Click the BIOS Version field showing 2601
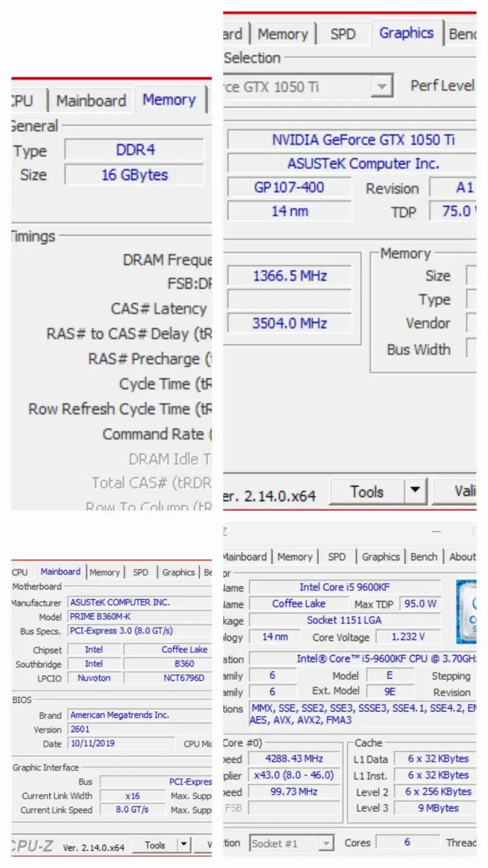This screenshot has width=488, height=868. (x=139, y=729)
